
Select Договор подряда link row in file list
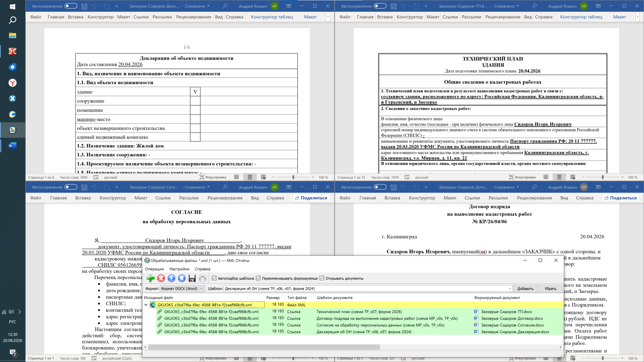(359, 318)
